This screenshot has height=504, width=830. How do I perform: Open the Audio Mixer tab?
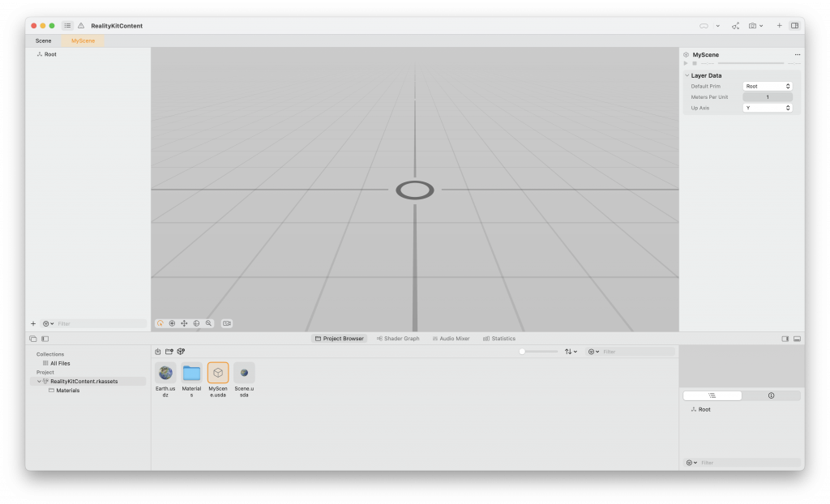tap(451, 338)
